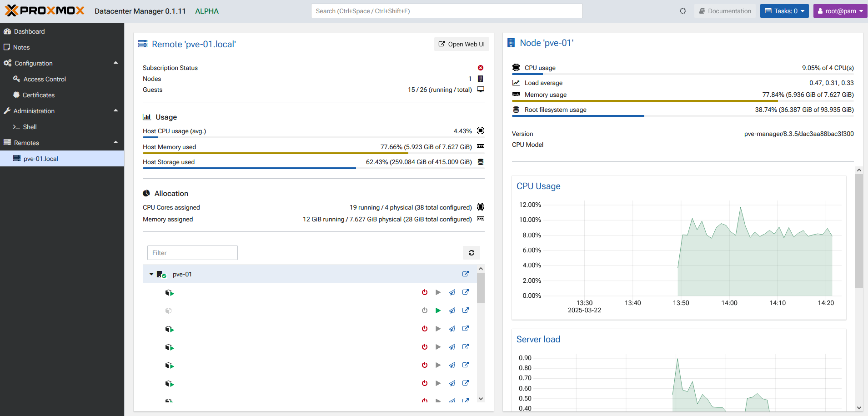Click the Root filesystem usage progress bar
868x416 pixels.
[x=682, y=116]
